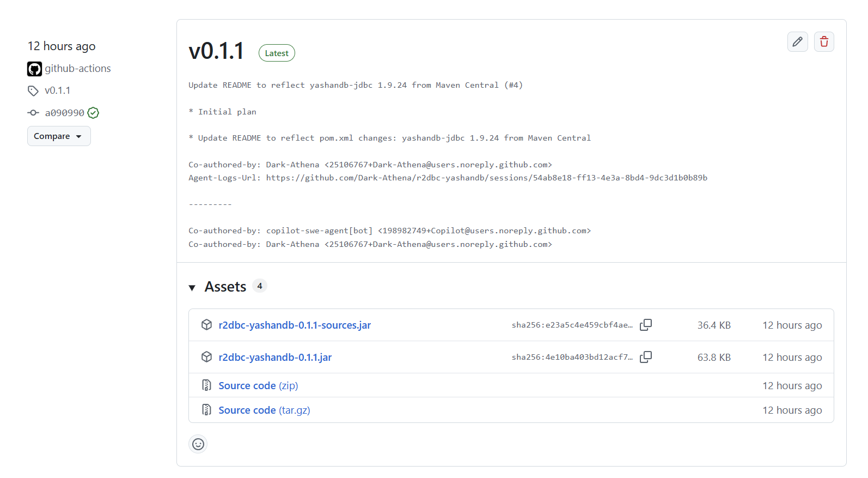Download r2dbc-yashandb-0.1.1.jar file

275,357
